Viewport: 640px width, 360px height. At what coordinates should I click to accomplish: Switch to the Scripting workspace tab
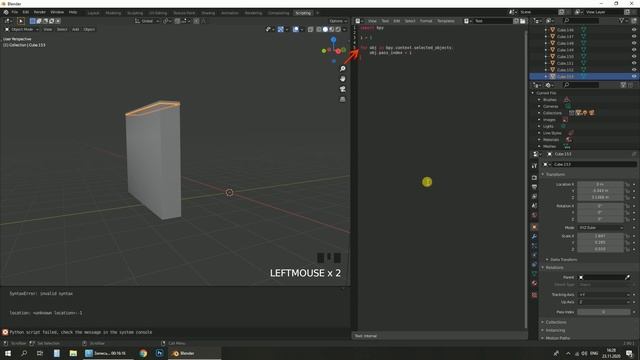click(x=303, y=13)
